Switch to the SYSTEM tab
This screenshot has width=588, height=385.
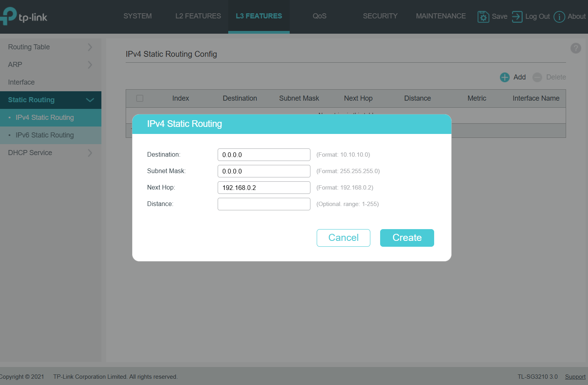coord(137,16)
